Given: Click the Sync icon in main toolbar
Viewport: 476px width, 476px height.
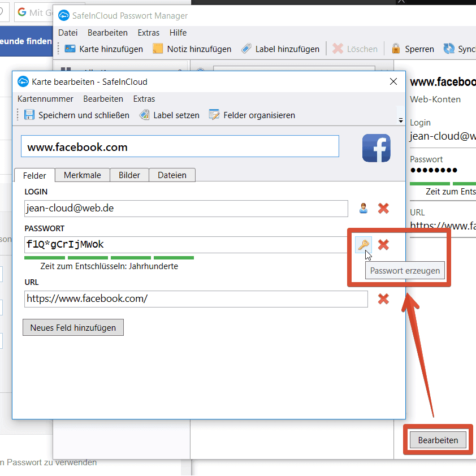Looking at the screenshot, I should [449, 49].
